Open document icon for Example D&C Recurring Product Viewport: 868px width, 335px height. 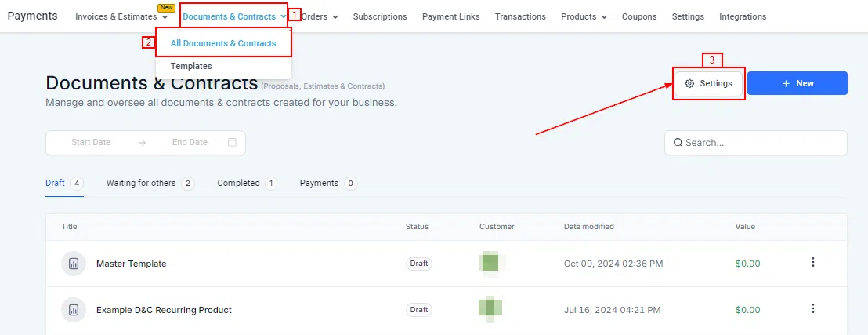(x=73, y=310)
